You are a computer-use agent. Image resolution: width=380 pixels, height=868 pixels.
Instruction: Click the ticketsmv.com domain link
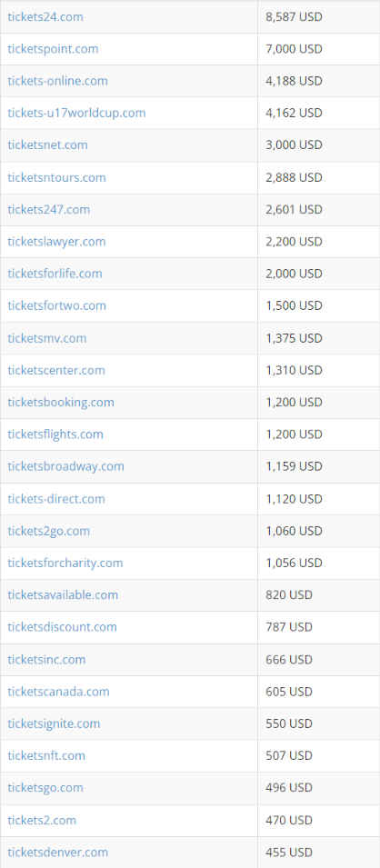pos(47,338)
